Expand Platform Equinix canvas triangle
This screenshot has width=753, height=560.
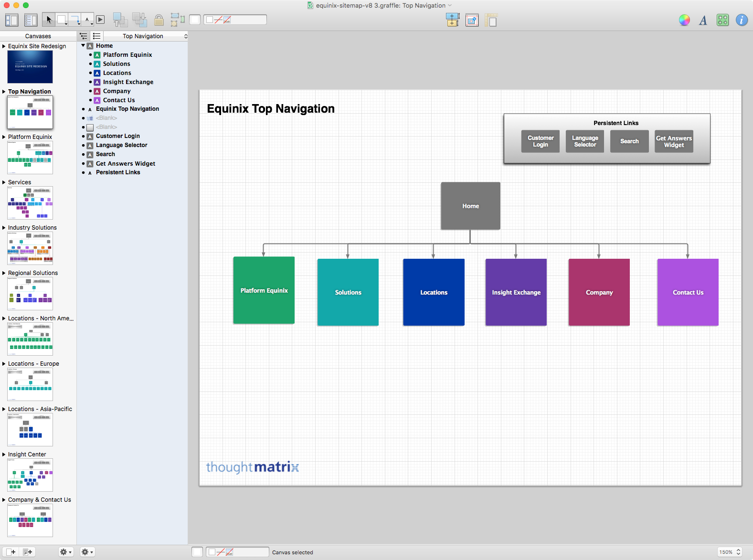pos(4,137)
